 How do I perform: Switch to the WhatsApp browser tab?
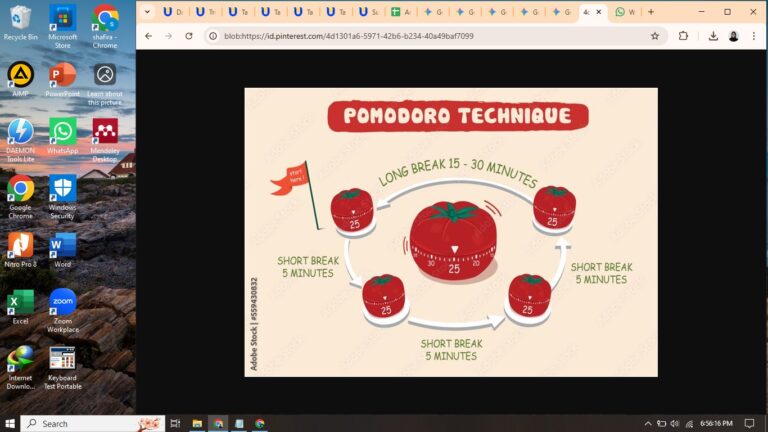pyautogui.click(x=624, y=12)
